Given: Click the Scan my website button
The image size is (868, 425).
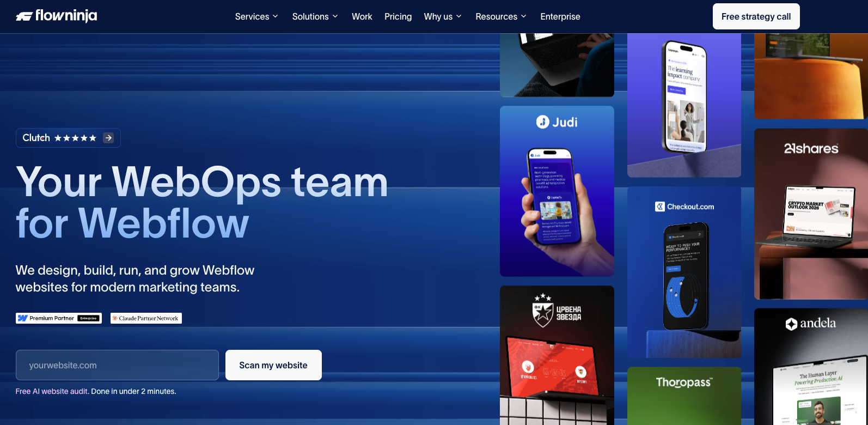Looking at the screenshot, I should [x=273, y=365].
